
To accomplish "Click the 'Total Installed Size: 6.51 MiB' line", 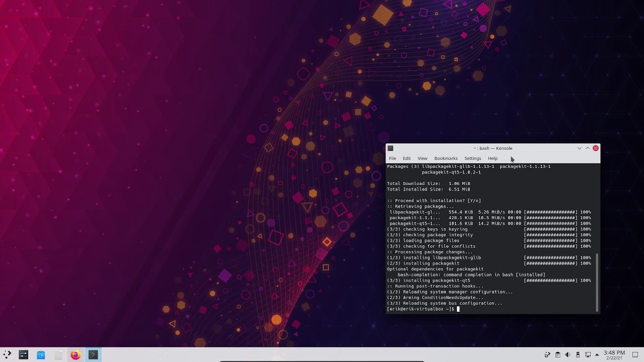I will click(429, 189).
